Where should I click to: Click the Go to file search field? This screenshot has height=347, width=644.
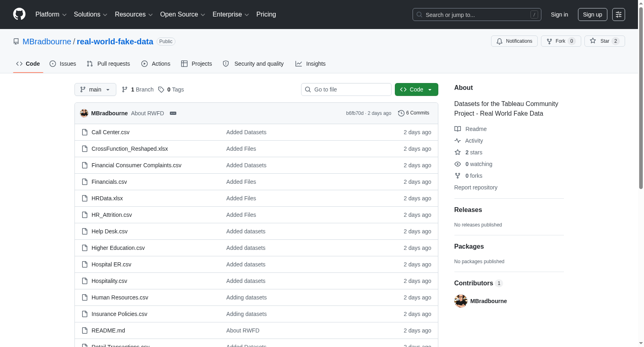(346, 89)
